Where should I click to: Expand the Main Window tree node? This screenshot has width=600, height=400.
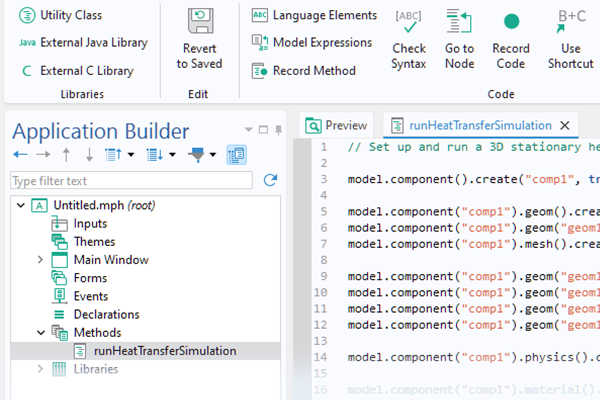40,260
